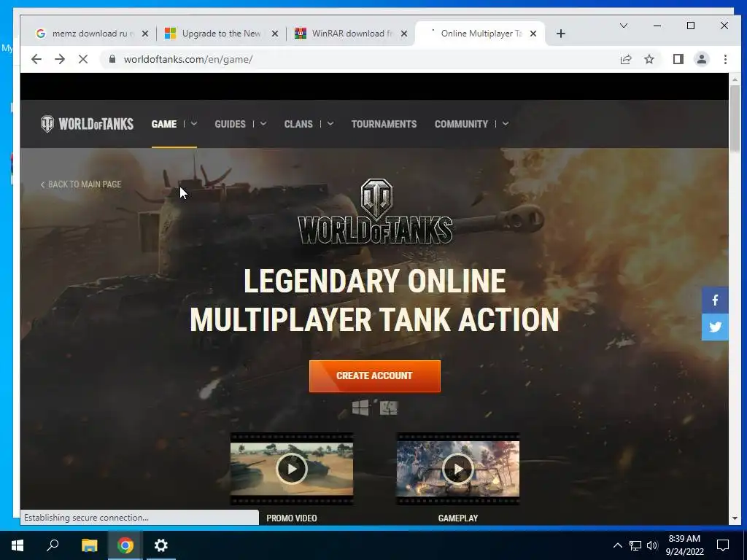Open the CLANS nav item
747x560 pixels.
pos(298,124)
